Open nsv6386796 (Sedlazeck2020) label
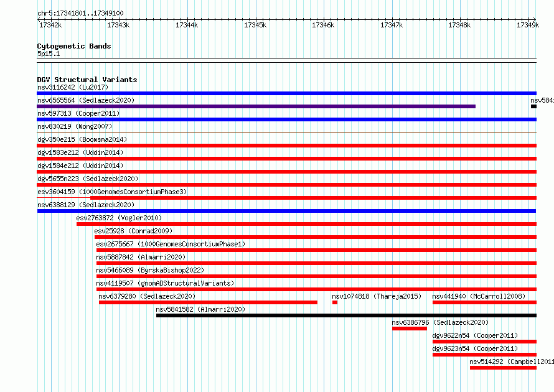 pyautogui.click(x=440, y=322)
